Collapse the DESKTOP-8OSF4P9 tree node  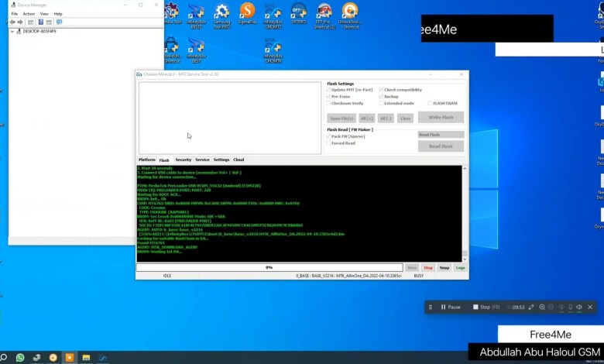(x=12, y=32)
